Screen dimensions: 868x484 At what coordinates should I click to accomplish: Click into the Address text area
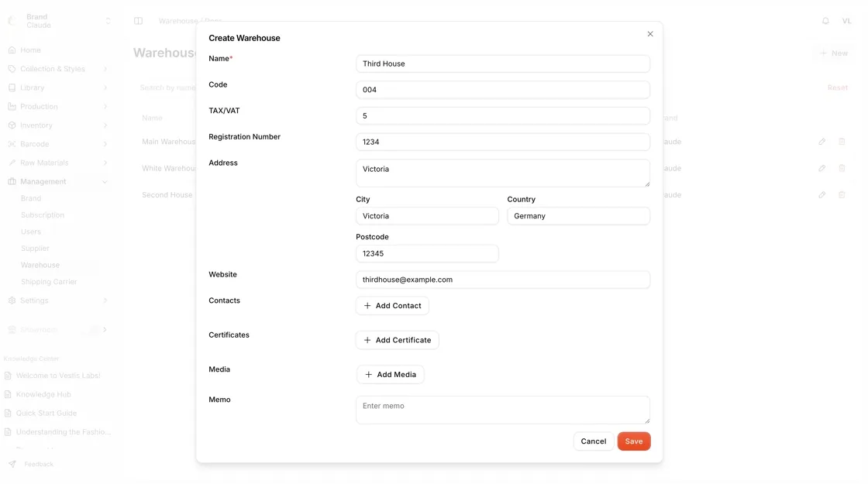[503, 173]
